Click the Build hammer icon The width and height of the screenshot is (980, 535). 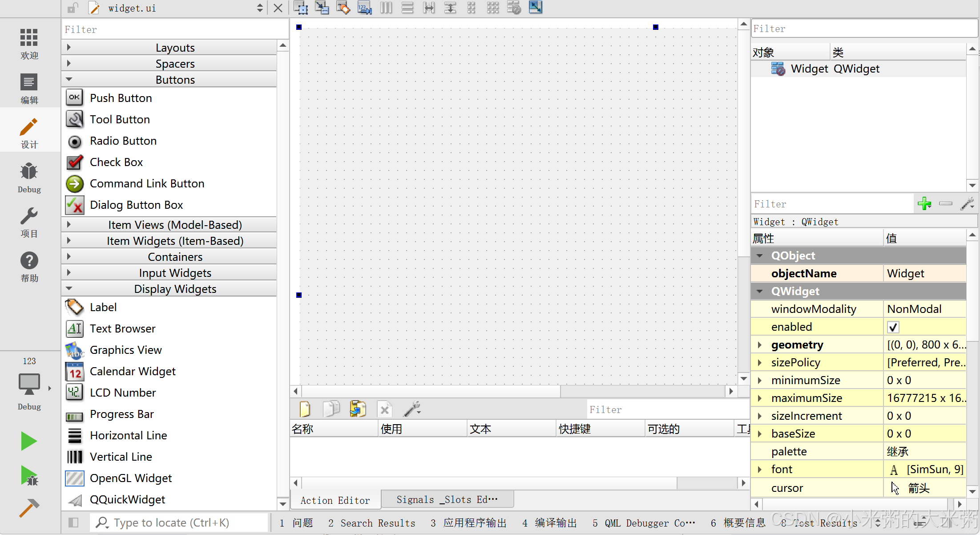click(29, 508)
